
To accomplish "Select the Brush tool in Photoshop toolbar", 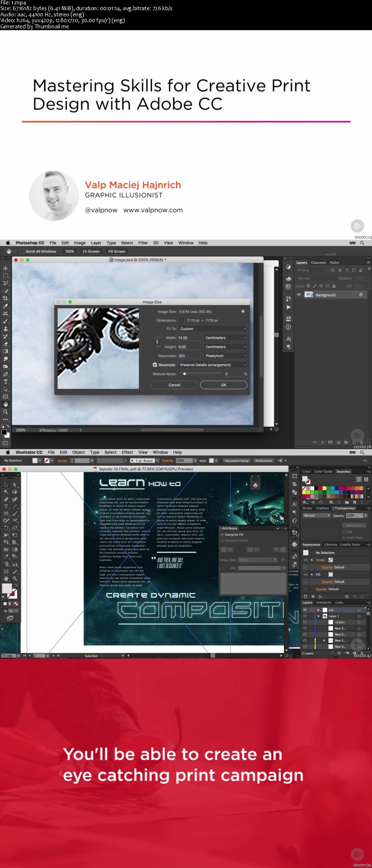I will (x=5, y=321).
